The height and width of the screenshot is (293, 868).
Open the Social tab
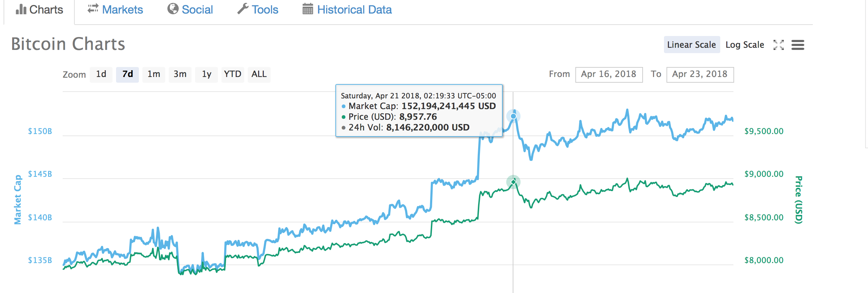pos(190,10)
